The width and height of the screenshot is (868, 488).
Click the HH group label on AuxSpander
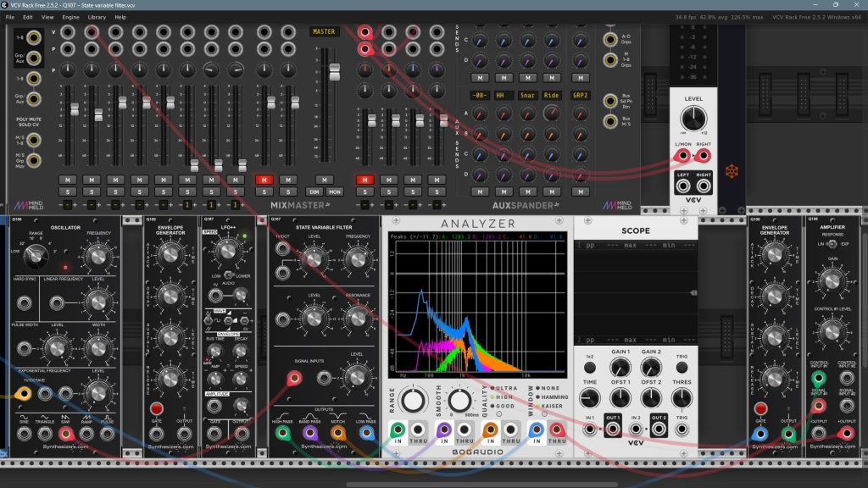504,95
